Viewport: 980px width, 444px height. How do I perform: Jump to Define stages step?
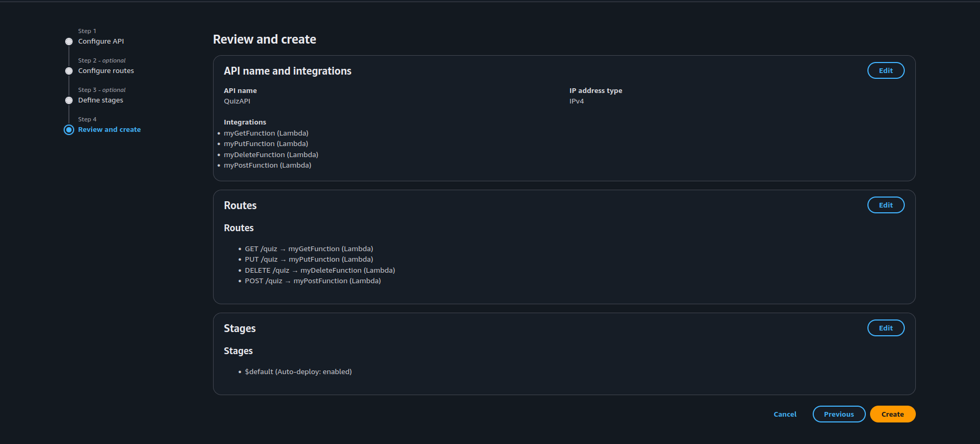point(100,100)
